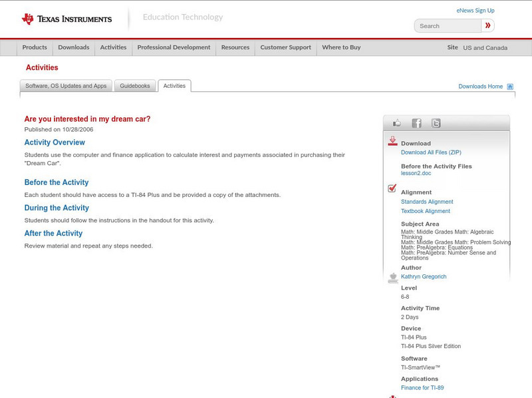This screenshot has height=398, width=532.
Task: Click the thumbs-up like icon
Action: 397,123
